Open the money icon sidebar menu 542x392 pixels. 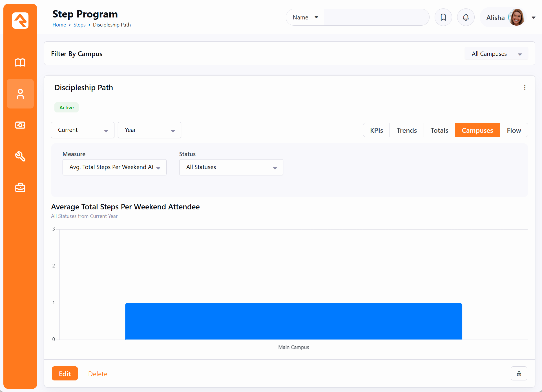coord(20,125)
